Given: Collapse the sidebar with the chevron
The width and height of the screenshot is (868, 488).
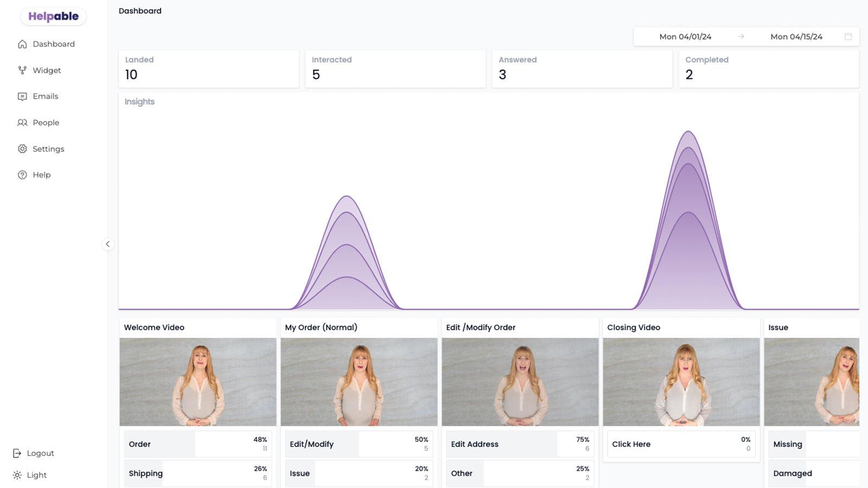Looking at the screenshot, I should tap(108, 244).
